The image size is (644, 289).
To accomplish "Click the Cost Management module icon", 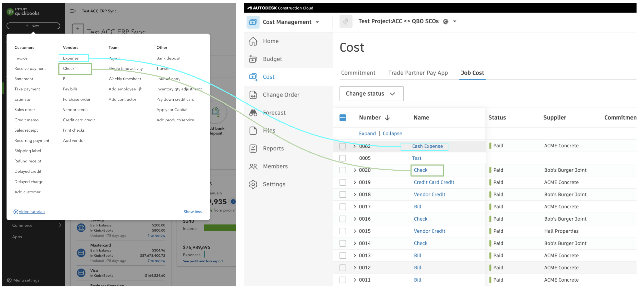I will (253, 22).
